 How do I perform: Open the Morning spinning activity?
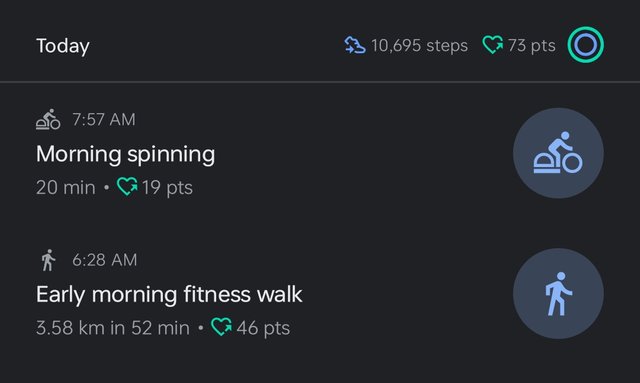(125, 155)
